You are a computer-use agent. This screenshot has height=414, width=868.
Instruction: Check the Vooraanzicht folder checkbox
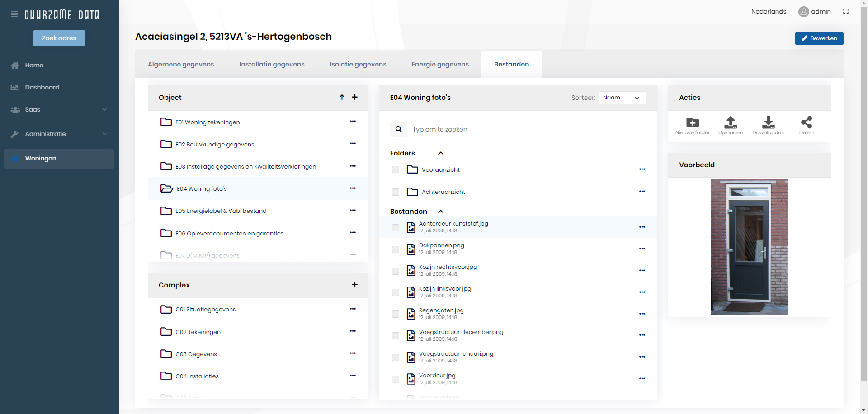click(396, 170)
